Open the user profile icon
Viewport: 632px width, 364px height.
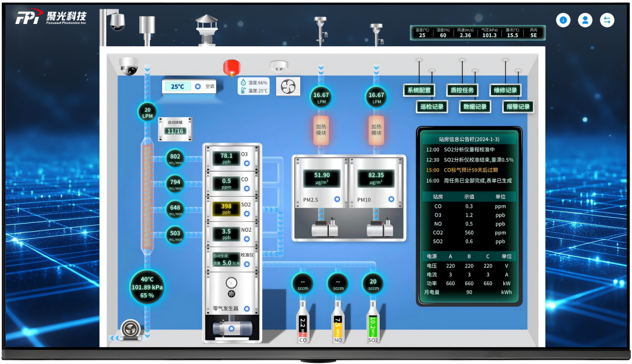[585, 20]
